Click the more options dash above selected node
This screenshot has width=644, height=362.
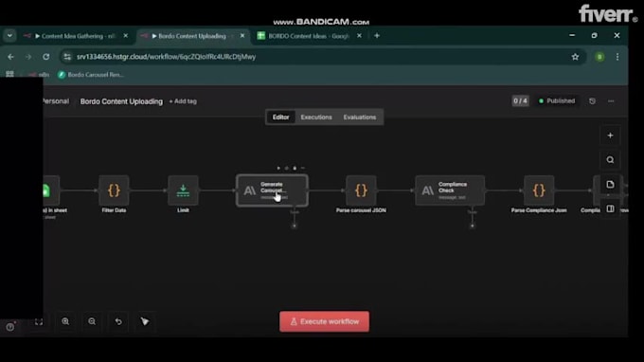click(303, 168)
